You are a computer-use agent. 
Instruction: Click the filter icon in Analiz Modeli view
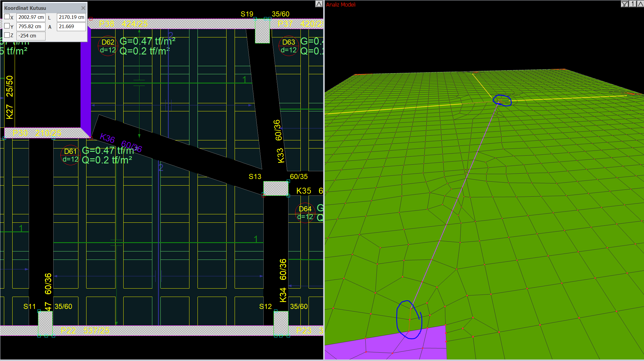tap(625, 4)
